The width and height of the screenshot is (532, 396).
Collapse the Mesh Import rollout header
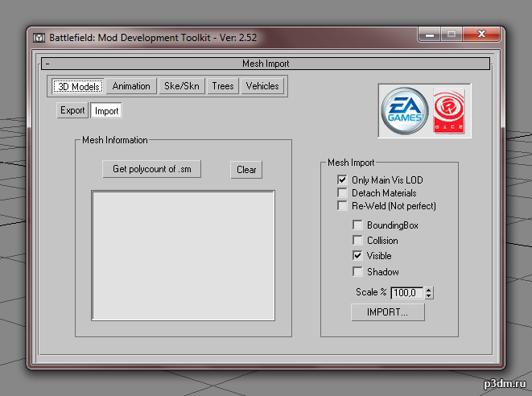click(266, 64)
